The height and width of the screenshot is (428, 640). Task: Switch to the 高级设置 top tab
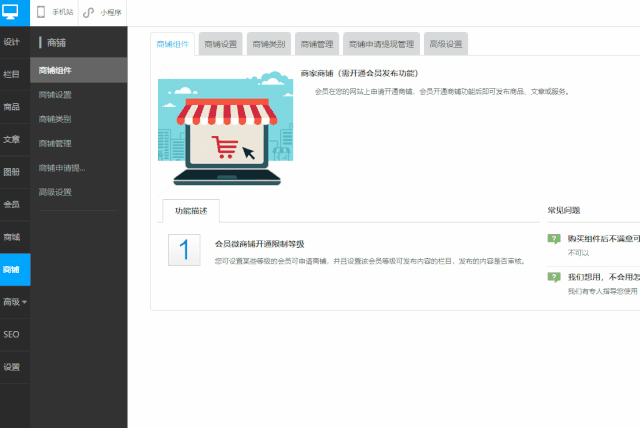[446, 44]
